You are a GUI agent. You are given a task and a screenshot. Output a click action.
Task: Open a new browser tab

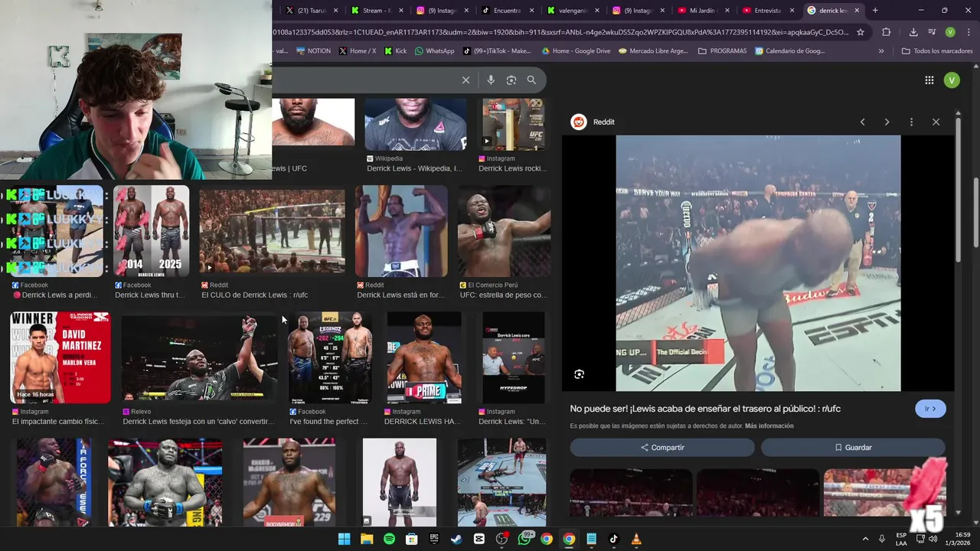click(x=875, y=11)
